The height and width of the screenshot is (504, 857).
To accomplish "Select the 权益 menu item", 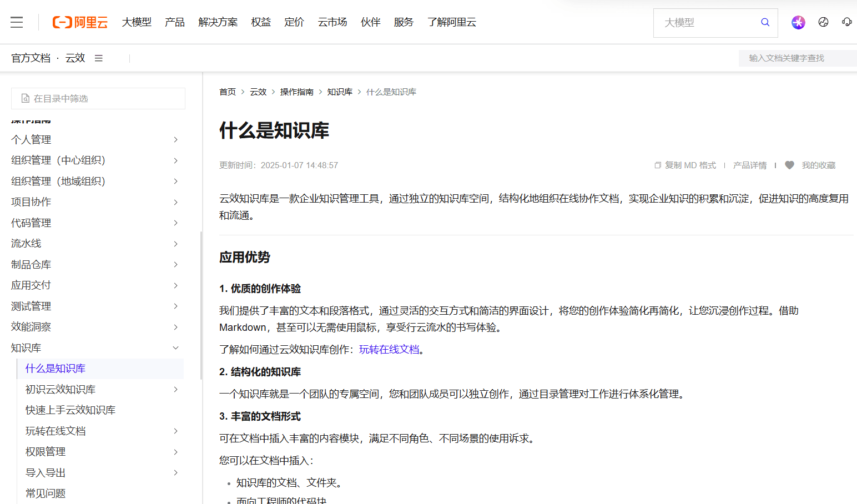I will [260, 22].
